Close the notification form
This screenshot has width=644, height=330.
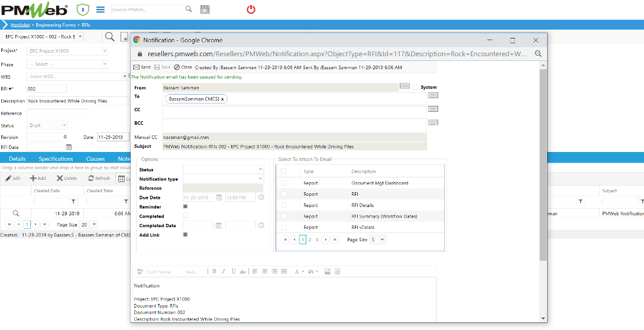(183, 67)
